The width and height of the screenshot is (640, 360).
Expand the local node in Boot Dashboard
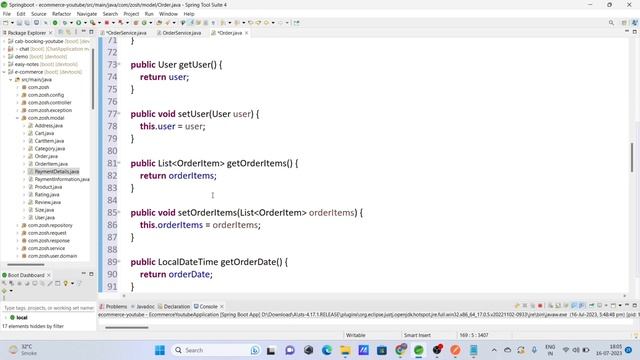(x=5, y=317)
